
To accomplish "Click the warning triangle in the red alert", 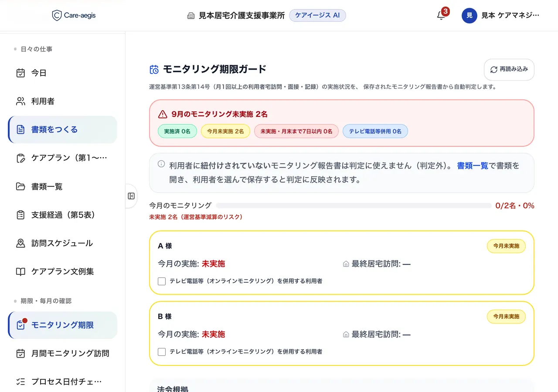I will point(163,115).
